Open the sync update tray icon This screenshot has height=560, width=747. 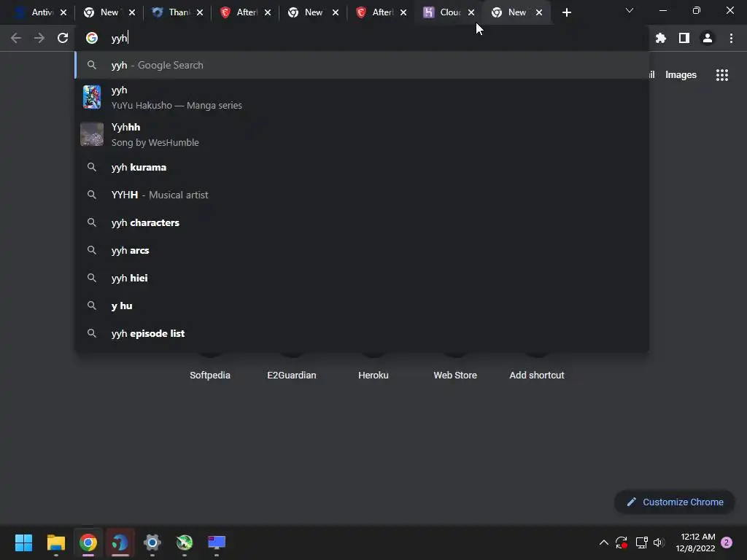click(x=622, y=542)
